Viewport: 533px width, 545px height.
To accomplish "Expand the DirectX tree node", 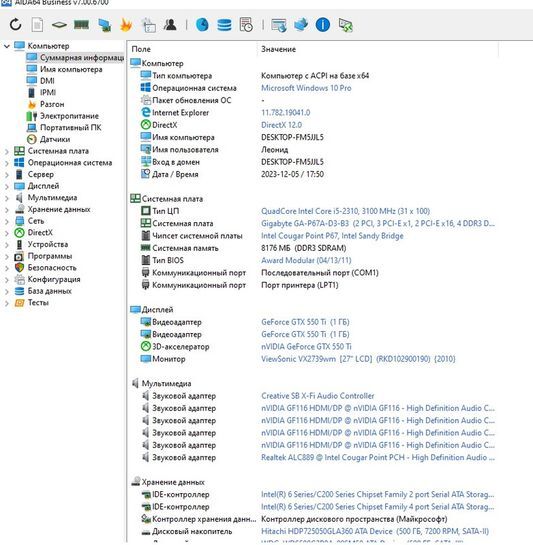I will [7, 233].
